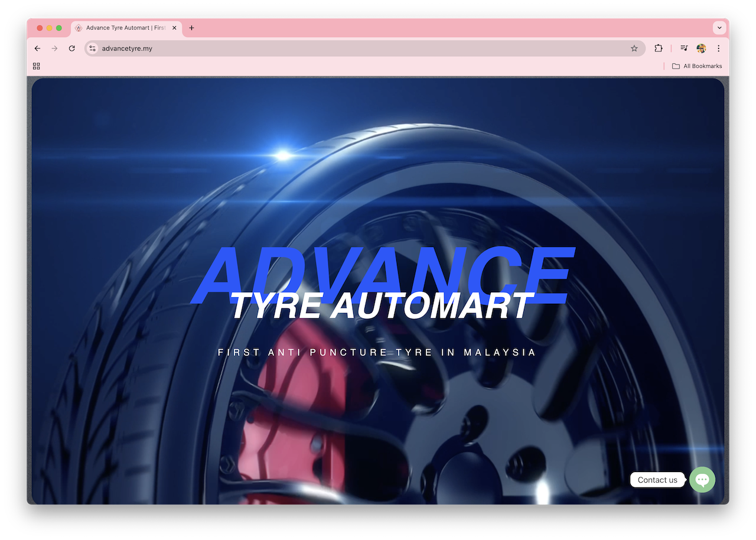756x540 pixels.
Task: Click the forward navigation arrow
Action: tap(54, 48)
